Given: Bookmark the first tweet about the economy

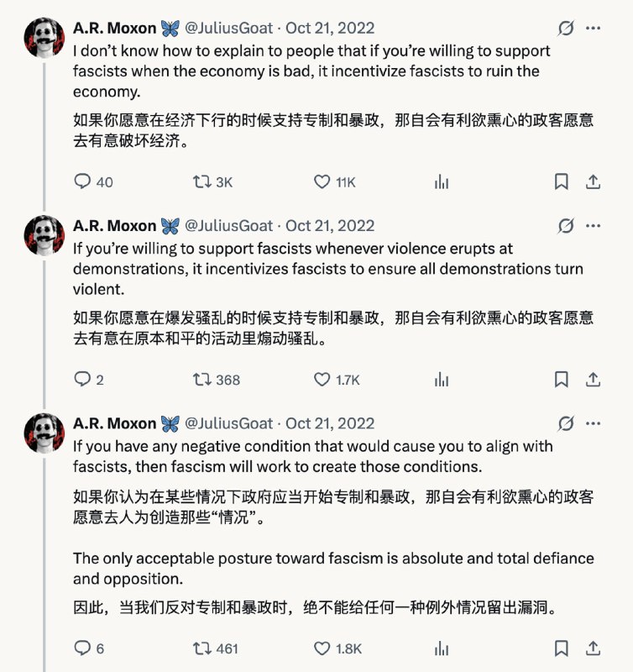Looking at the screenshot, I should click(x=562, y=181).
